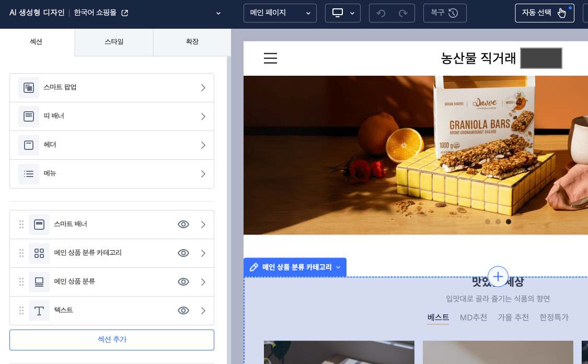Open the 메인 페이지 page dropdown
Image resolution: width=588 pixels, height=364 pixels.
[280, 13]
